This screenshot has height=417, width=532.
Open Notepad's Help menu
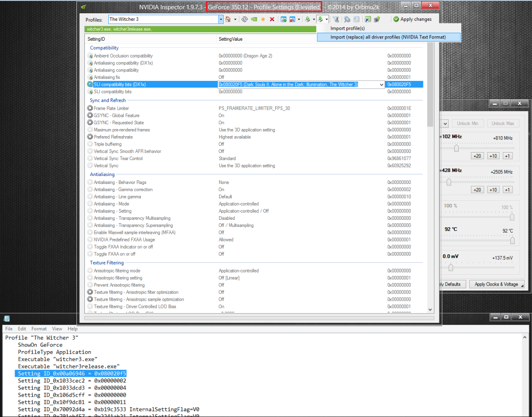click(x=72, y=329)
